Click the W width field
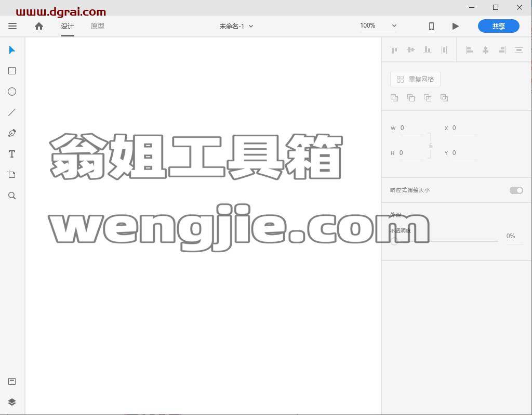The height and width of the screenshot is (415, 532). [411, 128]
